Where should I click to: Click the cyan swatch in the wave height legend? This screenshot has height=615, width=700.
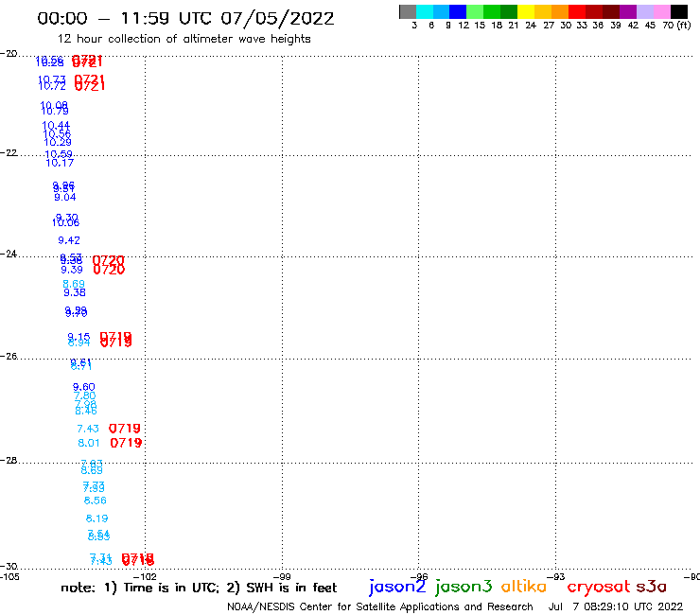(425, 11)
